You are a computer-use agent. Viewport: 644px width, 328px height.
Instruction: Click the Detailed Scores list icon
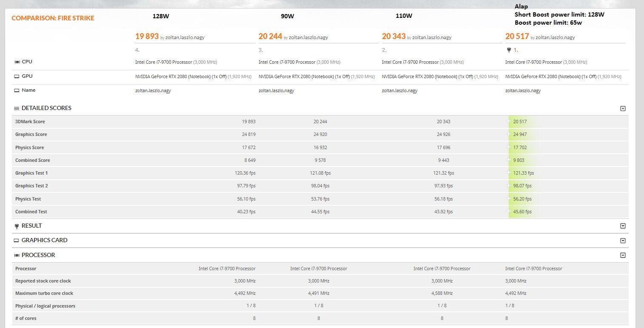[x=17, y=108]
